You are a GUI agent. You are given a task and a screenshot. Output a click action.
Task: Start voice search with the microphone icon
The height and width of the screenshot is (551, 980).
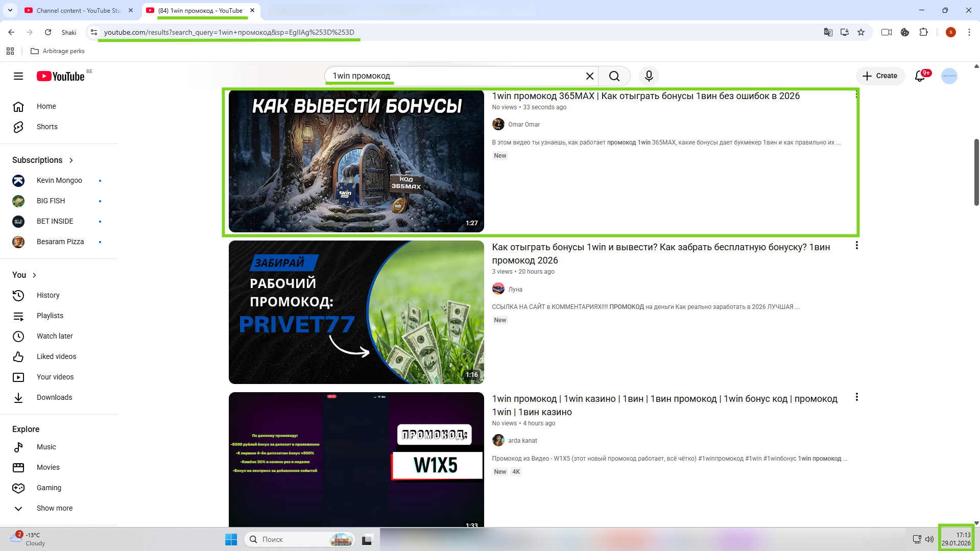(x=649, y=76)
